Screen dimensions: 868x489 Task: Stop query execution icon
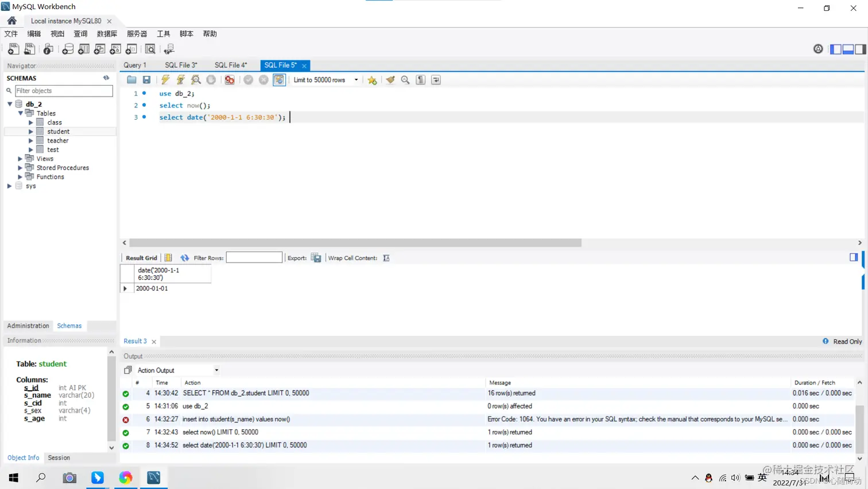[211, 80]
